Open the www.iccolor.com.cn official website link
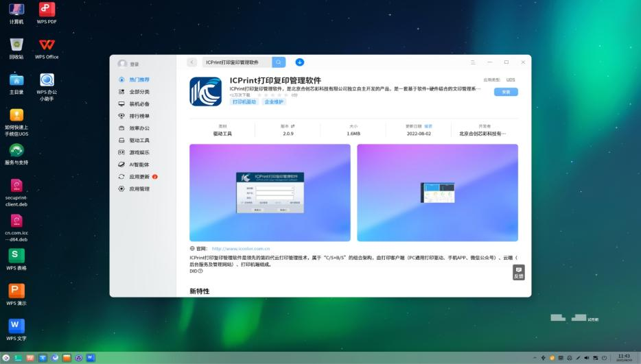This screenshot has width=641, height=364. 240,248
